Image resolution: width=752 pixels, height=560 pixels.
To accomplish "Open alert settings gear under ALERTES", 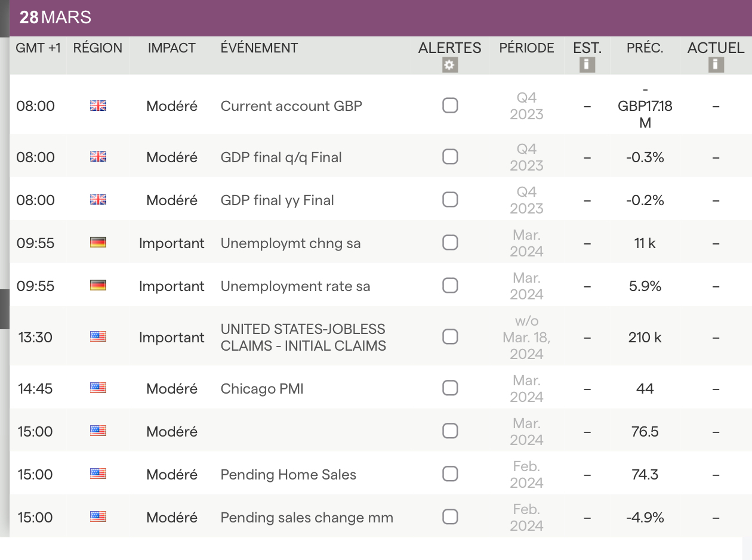I will 450,65.
